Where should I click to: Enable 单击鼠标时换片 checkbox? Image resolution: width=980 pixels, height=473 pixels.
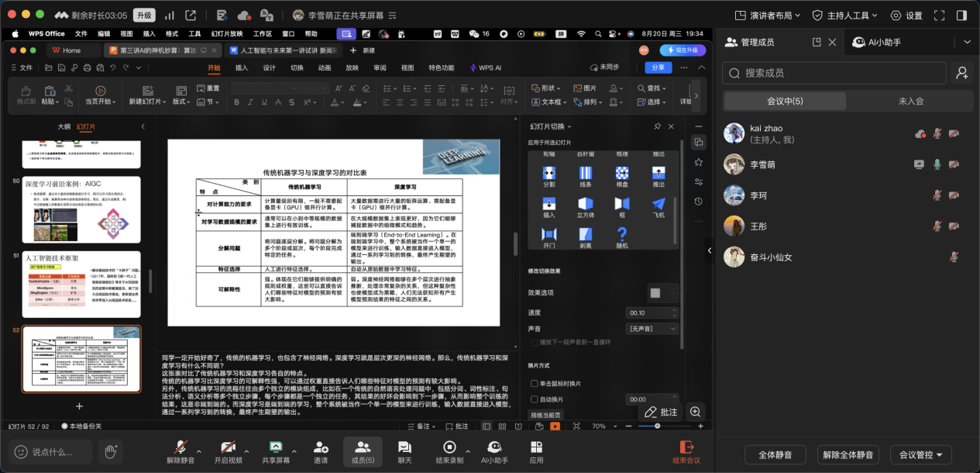pyautogui.click(x=534, y=383)
